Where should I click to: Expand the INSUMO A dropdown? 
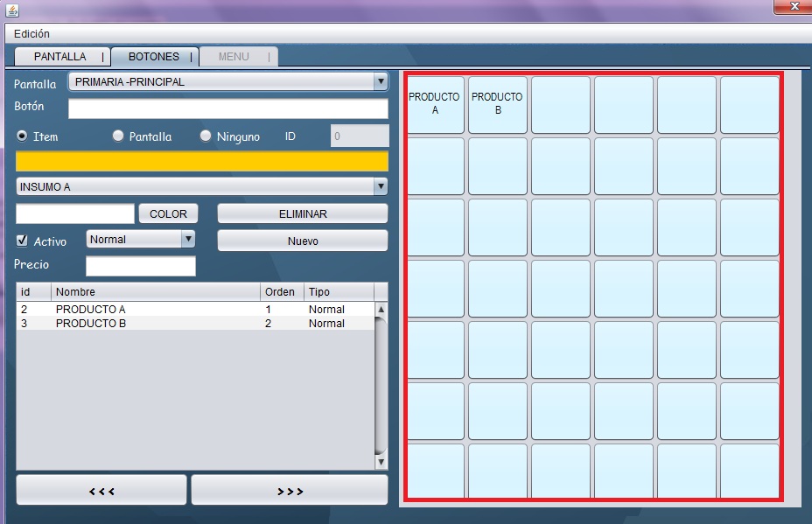coord(201,186)
